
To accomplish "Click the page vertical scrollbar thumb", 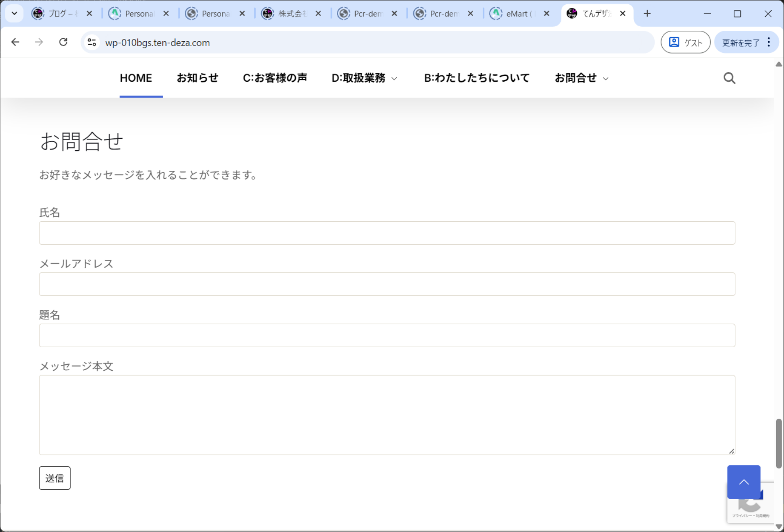I will (778, 443).
